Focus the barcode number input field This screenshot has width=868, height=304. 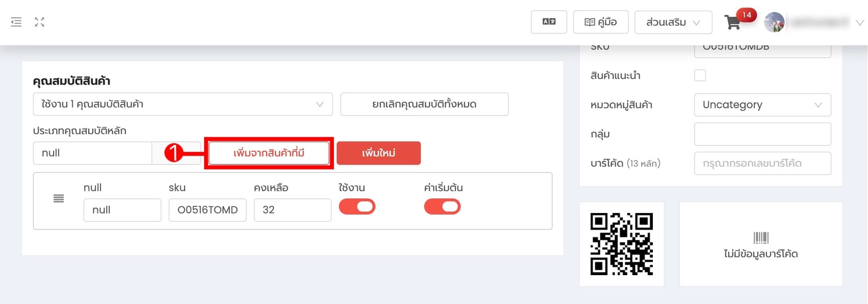[762, 163]
